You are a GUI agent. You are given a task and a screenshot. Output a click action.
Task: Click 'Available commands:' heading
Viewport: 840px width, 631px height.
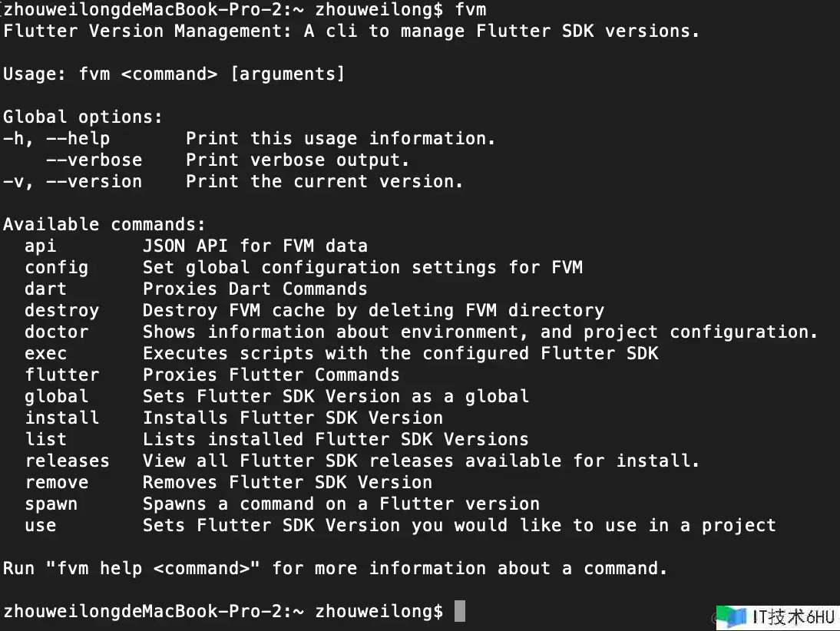[x=104, y=224]
